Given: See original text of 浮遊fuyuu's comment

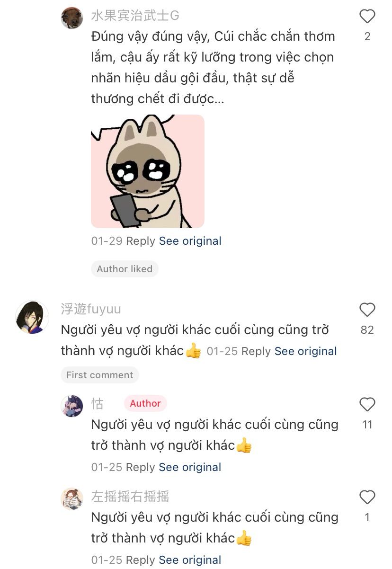Looking at the screenshot, I should (x=306, y=351).
